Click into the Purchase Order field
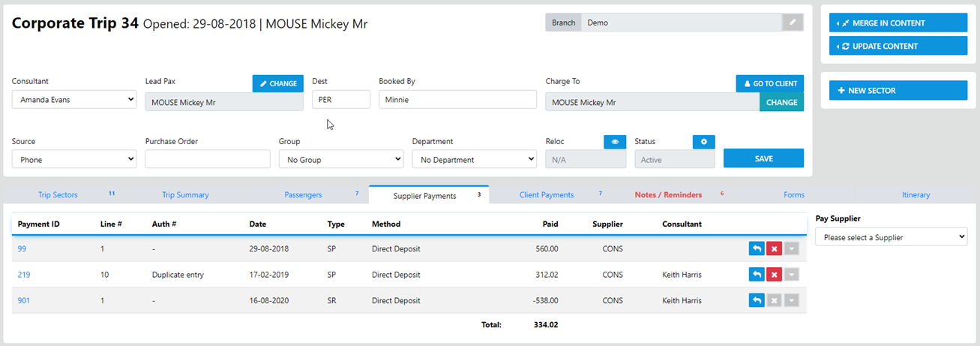Image resolution: width=980 pixels, height=346 pixels. pos(208,159)
